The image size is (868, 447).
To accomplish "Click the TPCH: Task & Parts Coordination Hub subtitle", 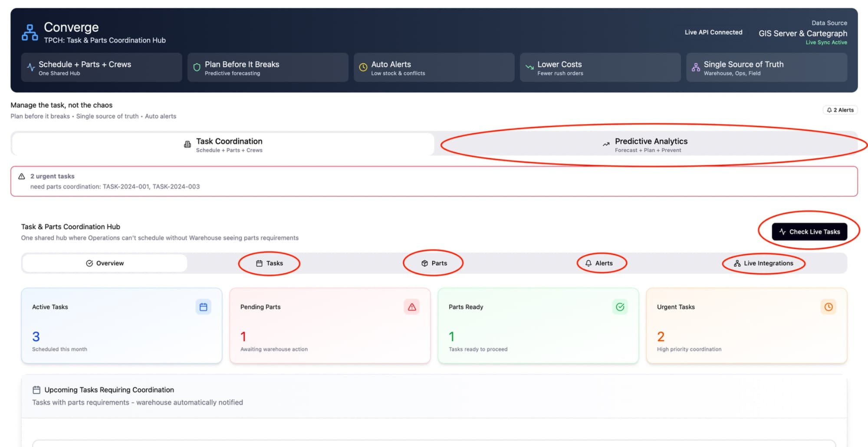I will [x=105, y=40].
